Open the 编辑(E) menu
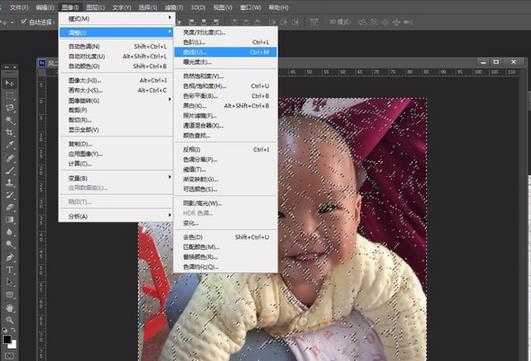This screenshot has height=361, width=531. point(45,7)
